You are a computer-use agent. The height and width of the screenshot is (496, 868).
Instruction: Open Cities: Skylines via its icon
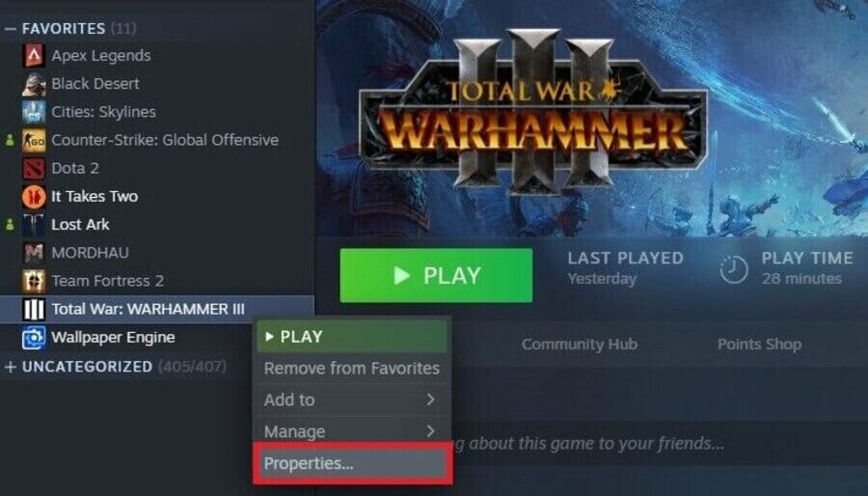34,112
